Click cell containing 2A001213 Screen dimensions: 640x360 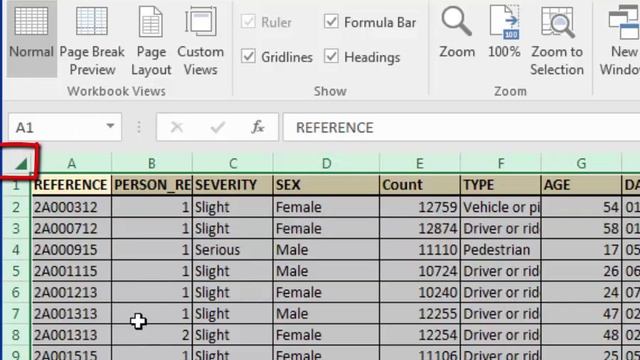click(x=71, y=292)
